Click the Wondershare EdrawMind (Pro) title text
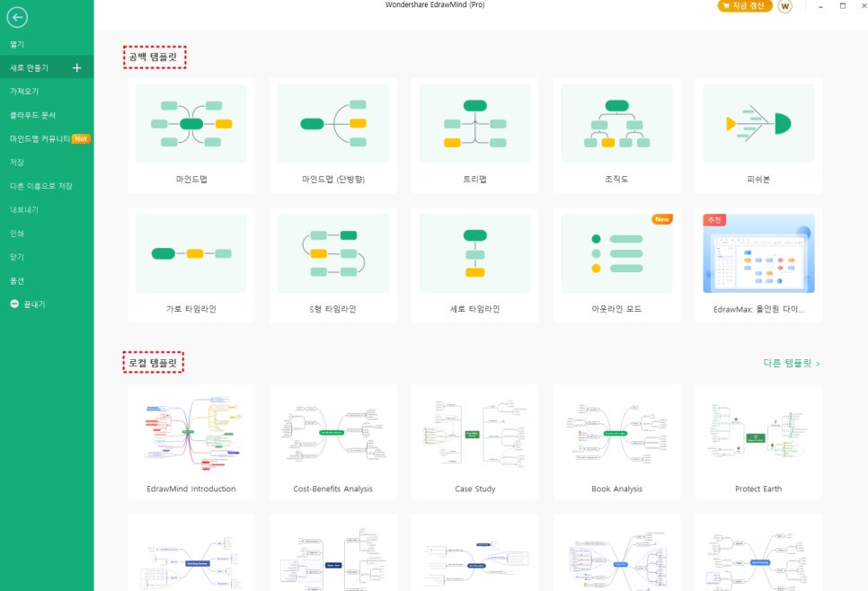The image size is (868, 591). tap(435, 4)
